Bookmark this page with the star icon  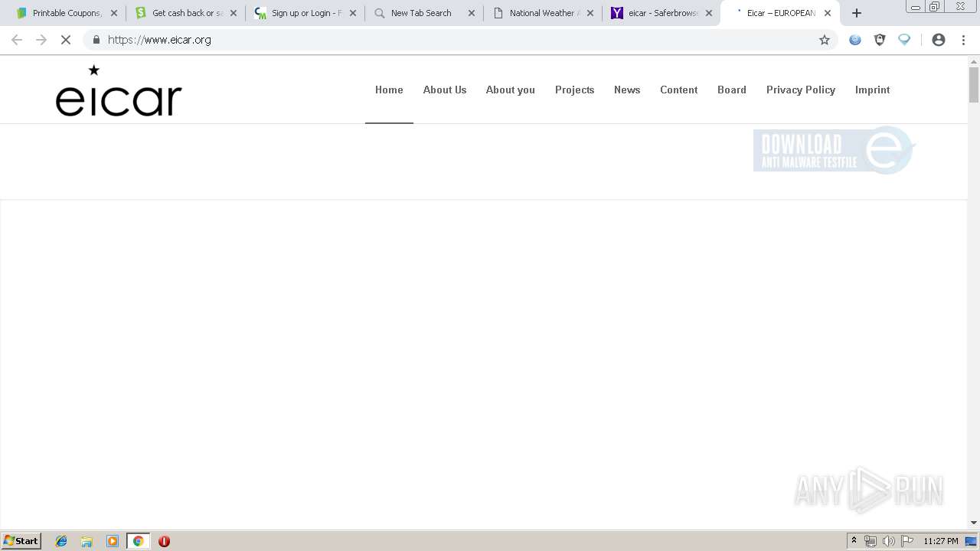[825, 40]
